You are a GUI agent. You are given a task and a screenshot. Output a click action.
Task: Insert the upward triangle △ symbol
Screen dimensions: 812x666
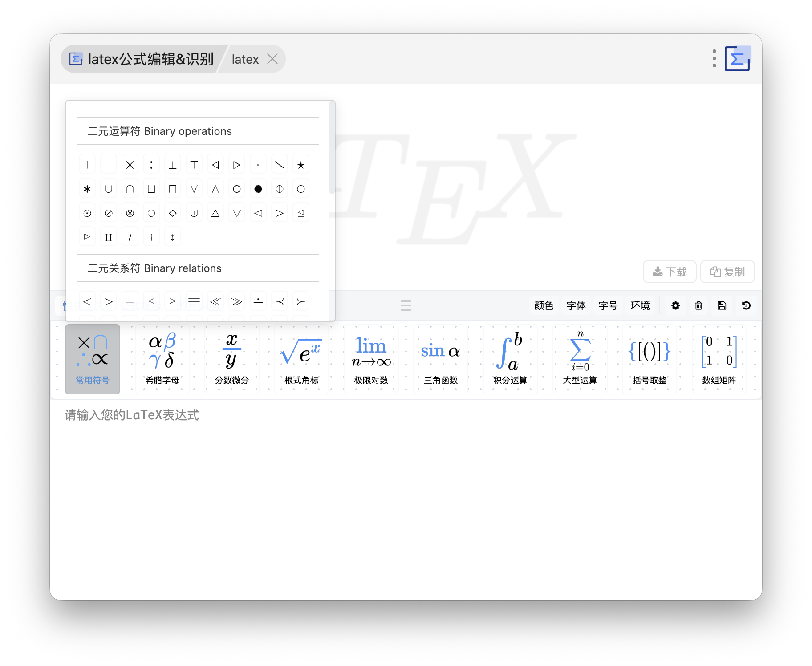[215, 213]
